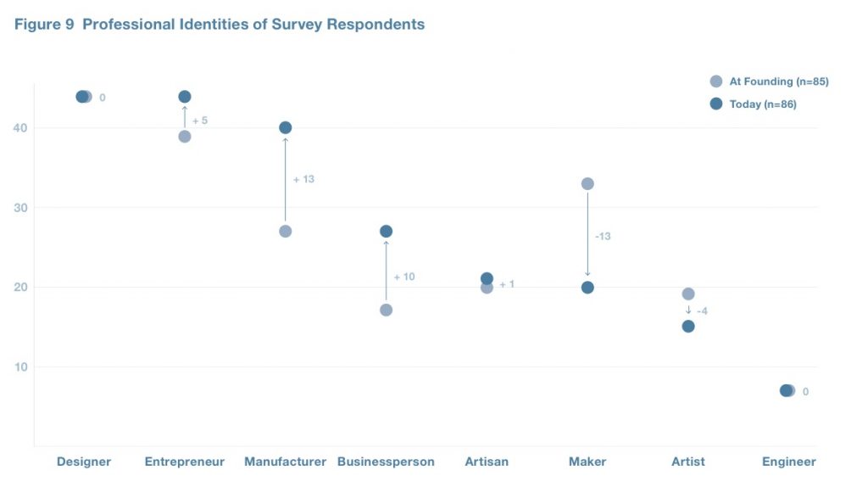Viewport: 868px width, 487px height.
Task: Select the "At Founding (n=85)" legend text
Action: [778, 81]
